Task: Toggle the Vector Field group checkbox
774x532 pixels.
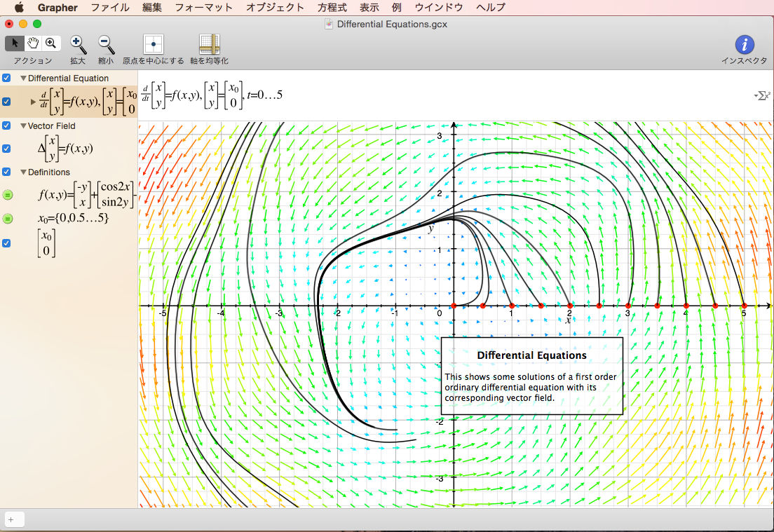Action: (6, 125)
